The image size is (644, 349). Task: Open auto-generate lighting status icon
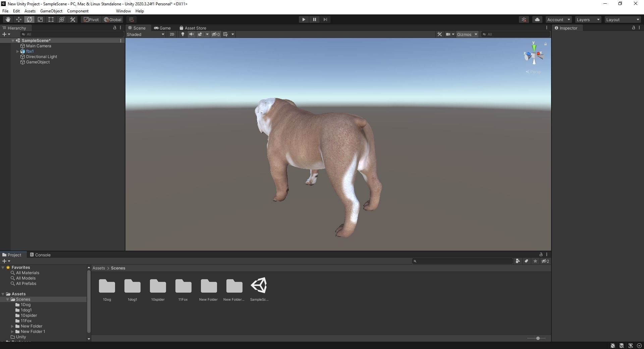pos(631,346)
